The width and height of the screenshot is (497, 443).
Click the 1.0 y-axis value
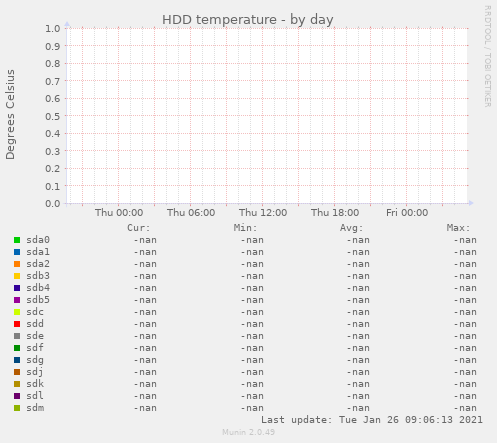click(x=53, y=28)
